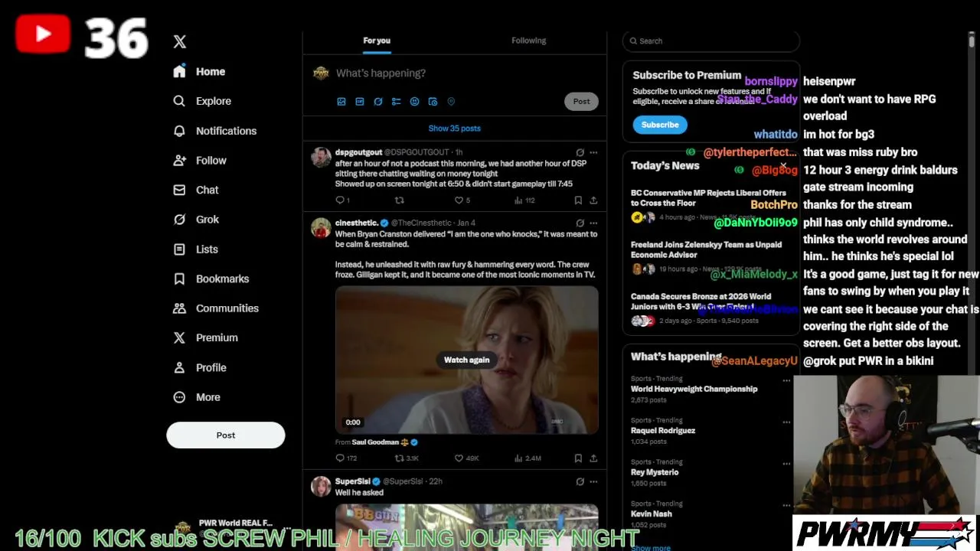Image resolution: width=980 pixels, height=551 pixels.
Task: Switch to the Following tab
Action: click(529, 41)
